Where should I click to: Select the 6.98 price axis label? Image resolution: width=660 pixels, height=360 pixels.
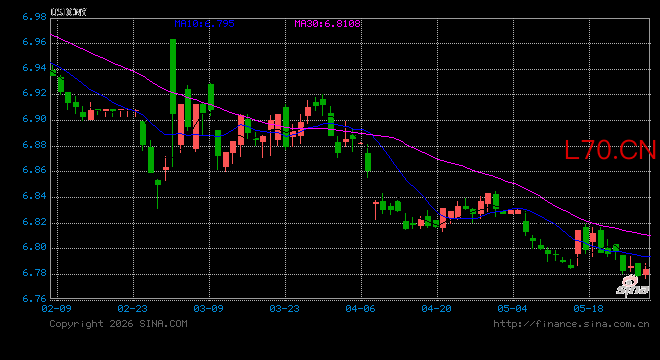(x=34, y=17)
